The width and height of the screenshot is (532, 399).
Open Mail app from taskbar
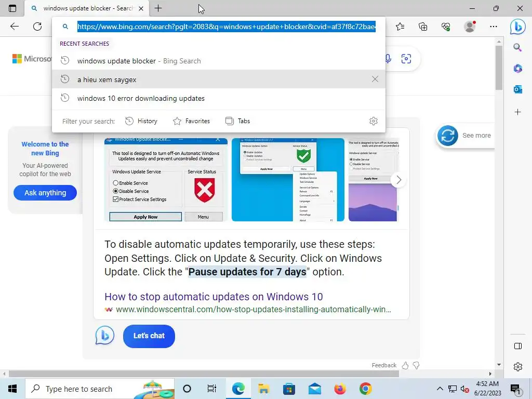pyautogui.click(x=314, y=389)
